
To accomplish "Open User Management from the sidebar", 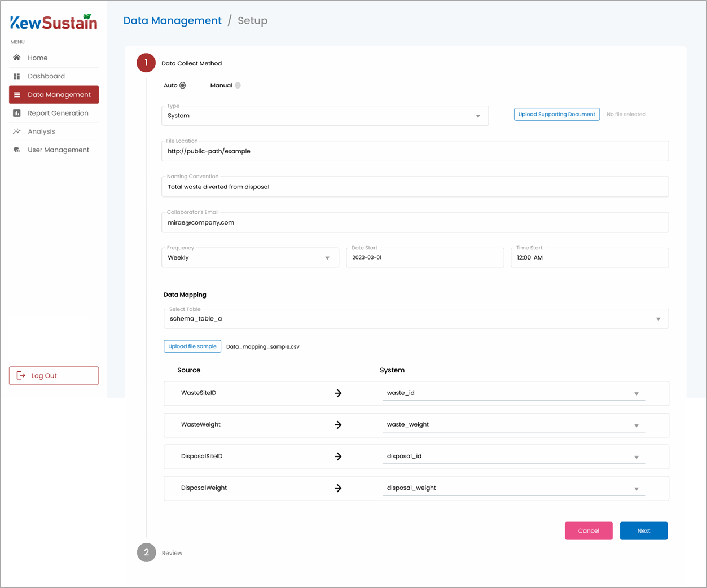I will (54, 150).
